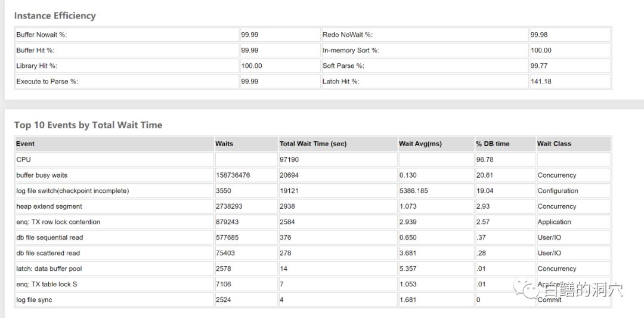Click the Top 10 Events heading
Image resolution: width=644 pixels, height=318 pixels.
[x=88, y=125]
